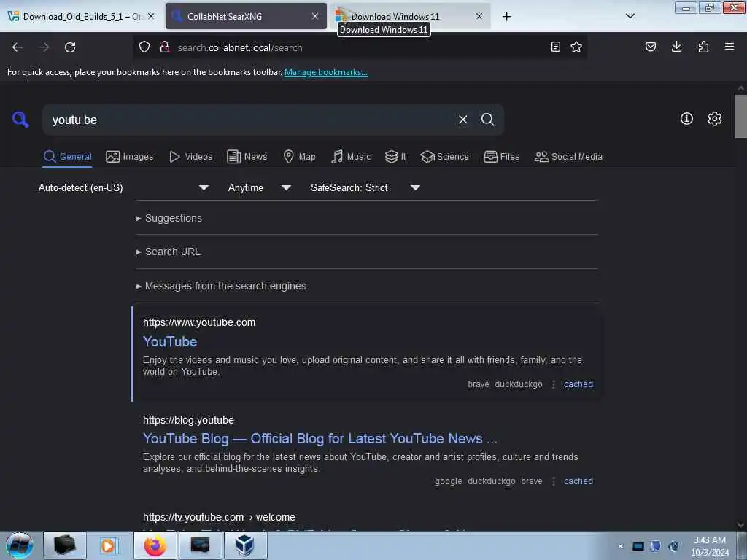Toggle reader view icon
Screen dimensions: 747x560
[x=555, y=47]
